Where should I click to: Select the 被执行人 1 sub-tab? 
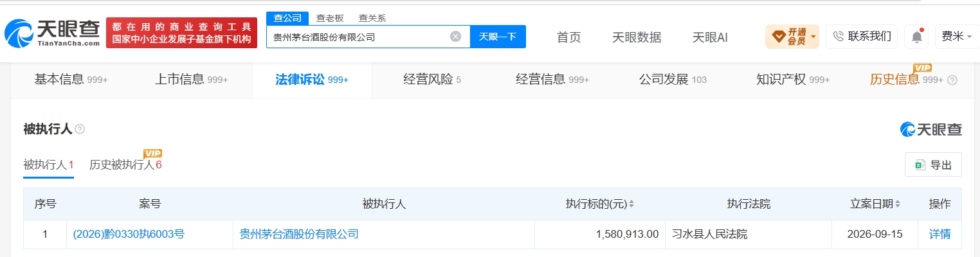49,164
